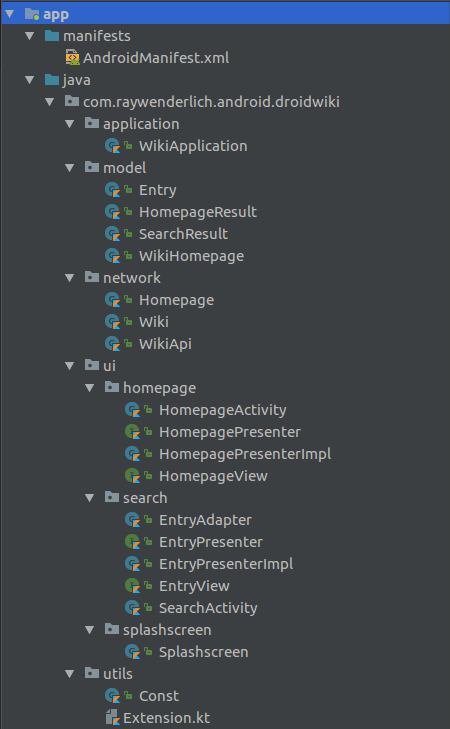Collapse the java source folder arrow
Screen dimensions: 450x729
(30, 80)
